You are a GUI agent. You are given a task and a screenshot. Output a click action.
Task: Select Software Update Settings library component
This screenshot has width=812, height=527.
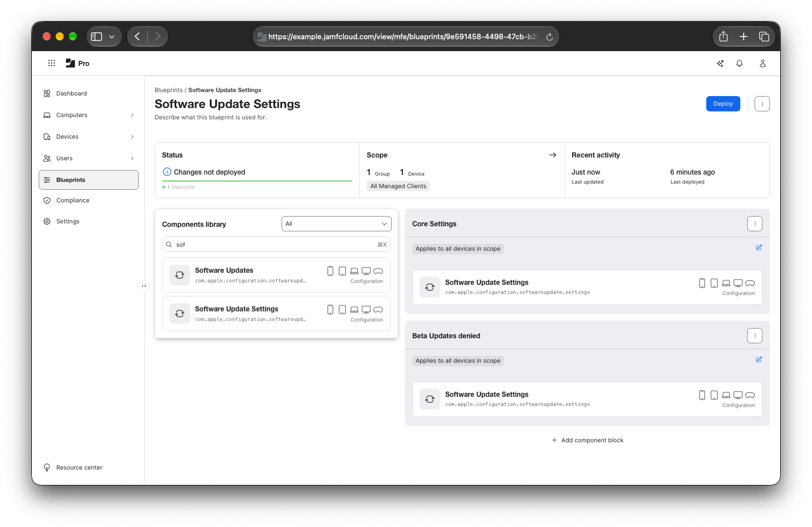tap(276, 314)
